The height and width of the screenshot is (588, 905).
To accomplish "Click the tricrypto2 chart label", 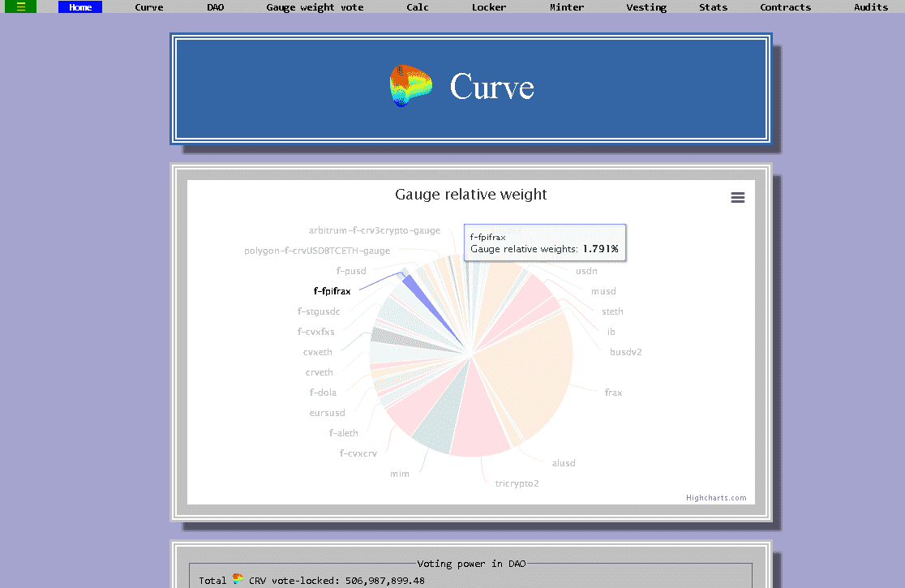I will click(517, 483).
